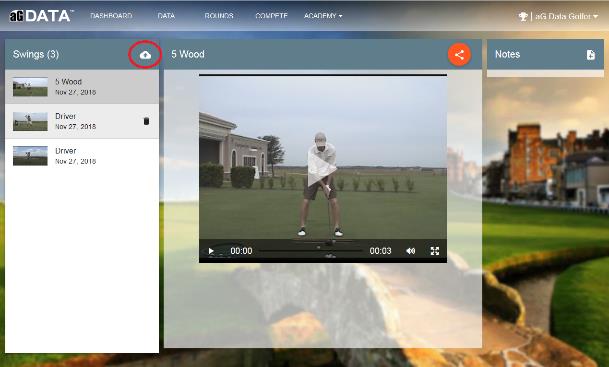Image resolution: width=609 pixels, height=367 pixels.
Task: Click the aG DATA logo
Action: [40, 16]
